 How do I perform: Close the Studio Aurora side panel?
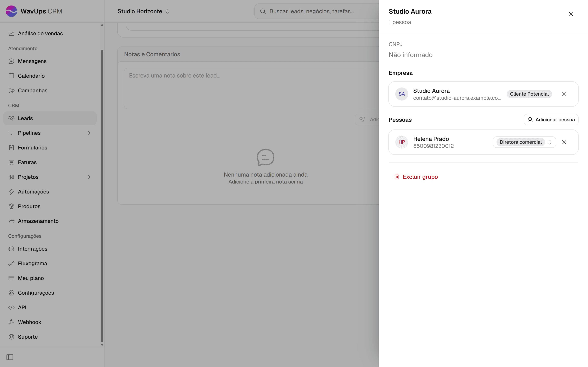571,14
